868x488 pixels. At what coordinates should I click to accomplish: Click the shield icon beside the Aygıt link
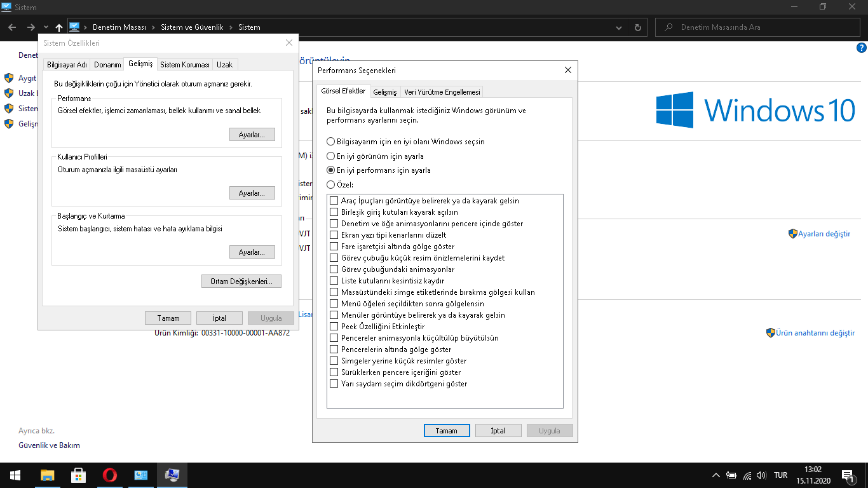(x=9, y=78)
